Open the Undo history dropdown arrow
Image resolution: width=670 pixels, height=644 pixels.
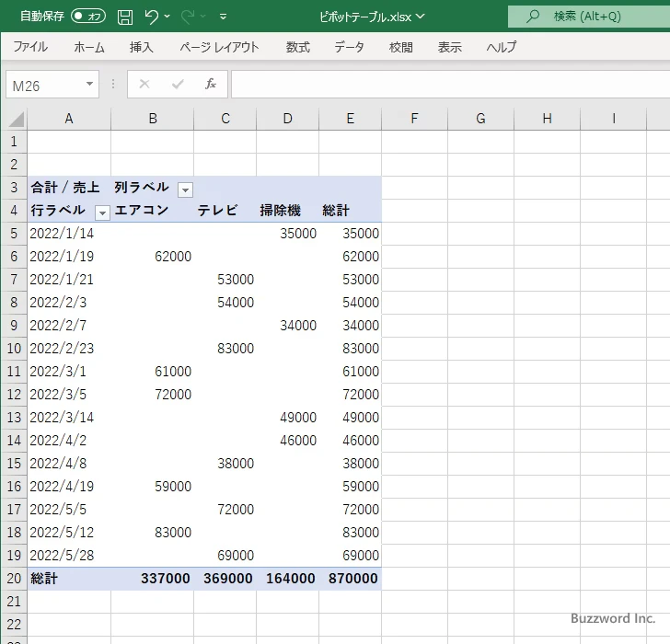(167, 17)
